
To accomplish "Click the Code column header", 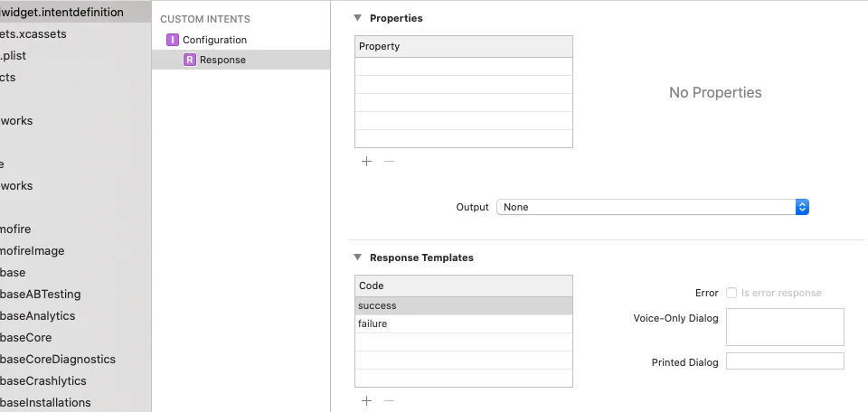I will (x=463, y=286).
